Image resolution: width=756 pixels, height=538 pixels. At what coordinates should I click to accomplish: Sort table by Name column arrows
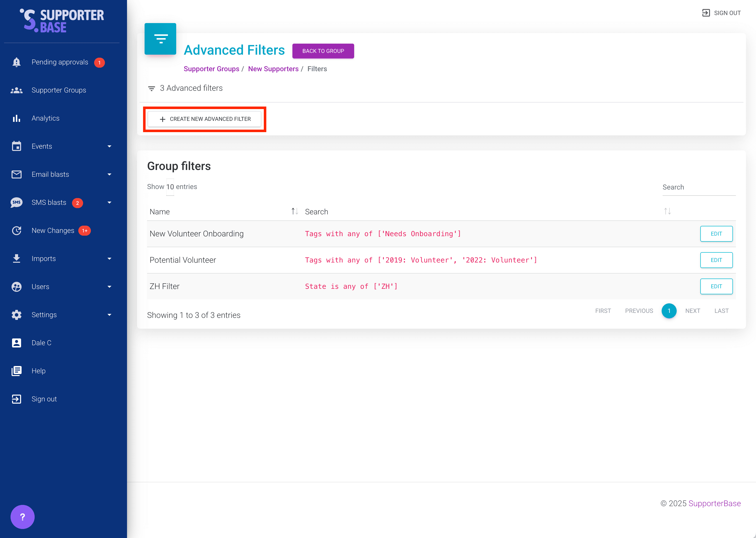294,211
